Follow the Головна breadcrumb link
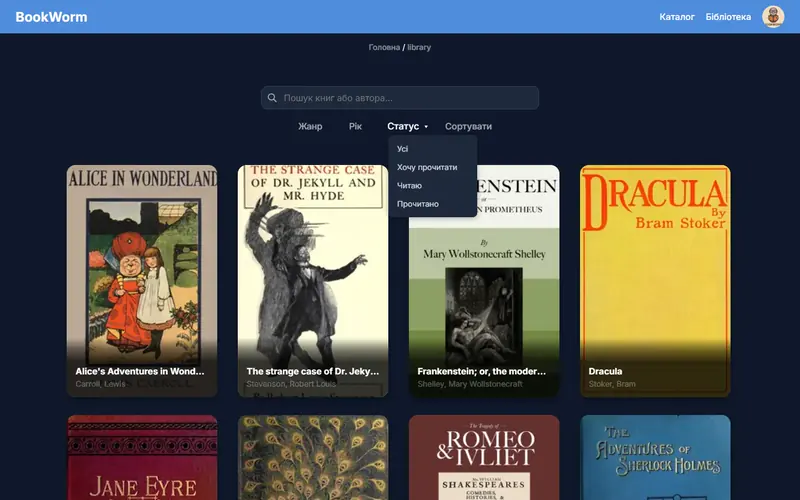Viewport: 800px width, 500px height. [x=384, y=47]
